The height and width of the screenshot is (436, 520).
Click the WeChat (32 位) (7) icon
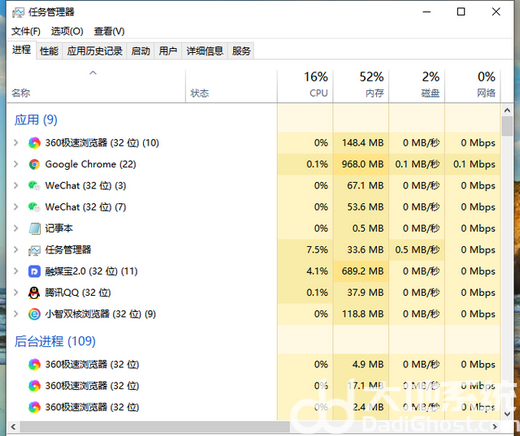pos(34,207)
